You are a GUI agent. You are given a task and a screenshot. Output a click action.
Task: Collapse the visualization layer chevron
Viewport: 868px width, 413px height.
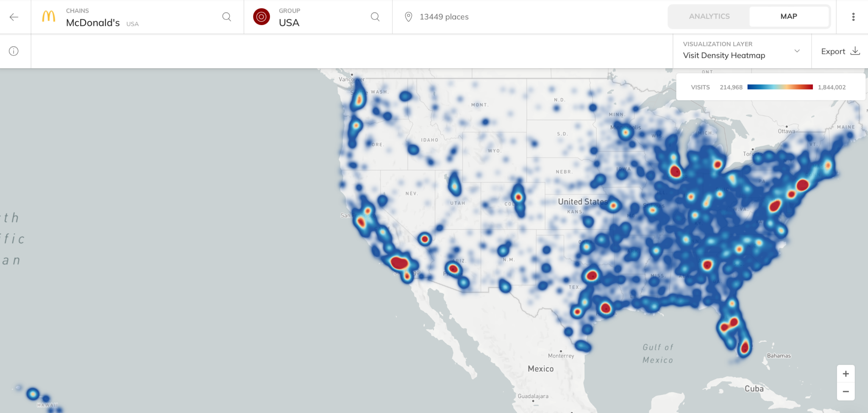797,51
